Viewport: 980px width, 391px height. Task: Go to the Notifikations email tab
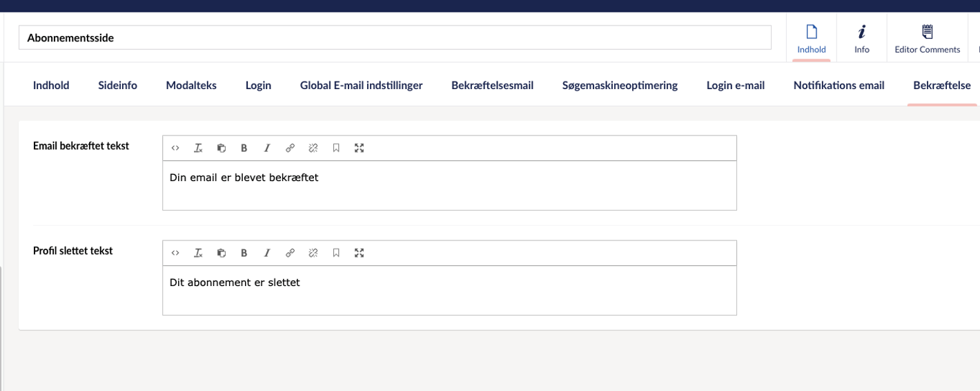pos(839,86)
